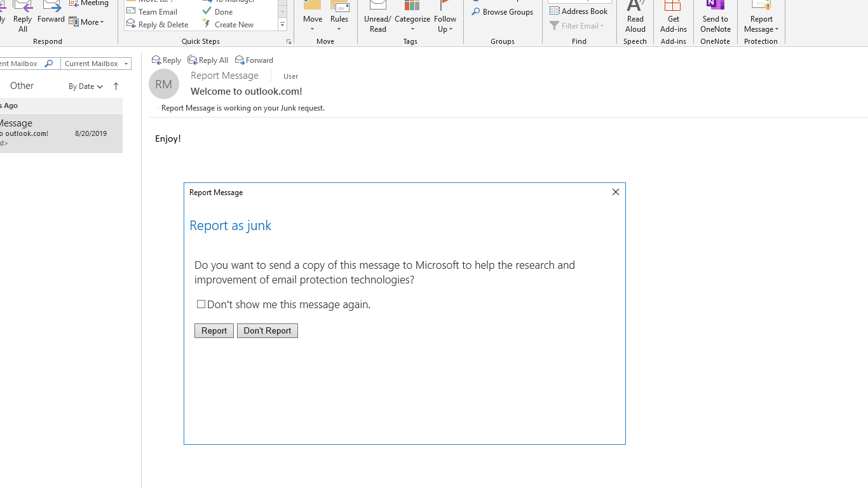
Task: Open the Follow Up flag menu
Action: pyautogui.click(x=445, y=17)
